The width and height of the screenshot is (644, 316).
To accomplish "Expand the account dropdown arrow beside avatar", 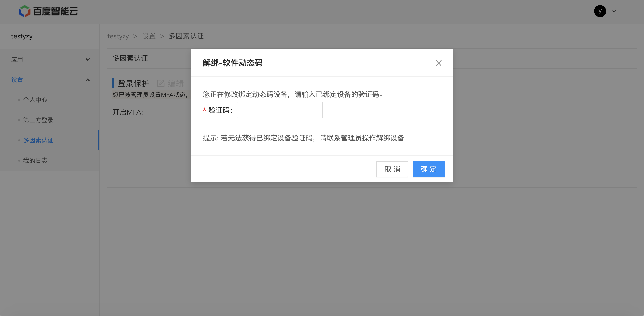I will 614,11.
